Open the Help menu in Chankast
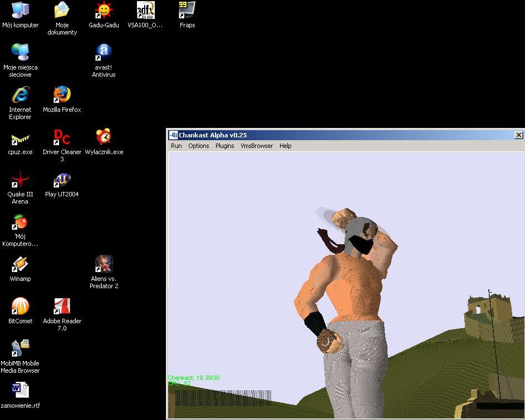The width and height of the screenshot is (525, 420). click(285, 146)
